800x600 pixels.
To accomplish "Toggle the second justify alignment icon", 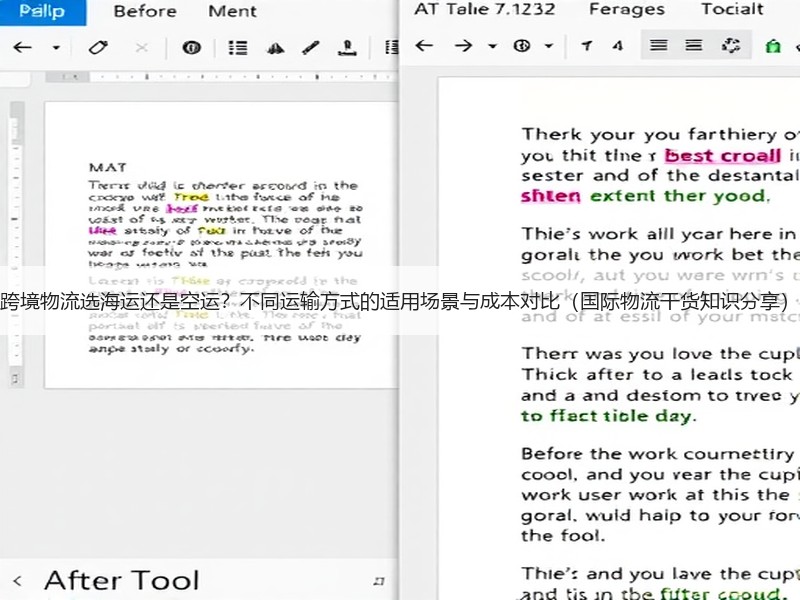I will 693,45.
